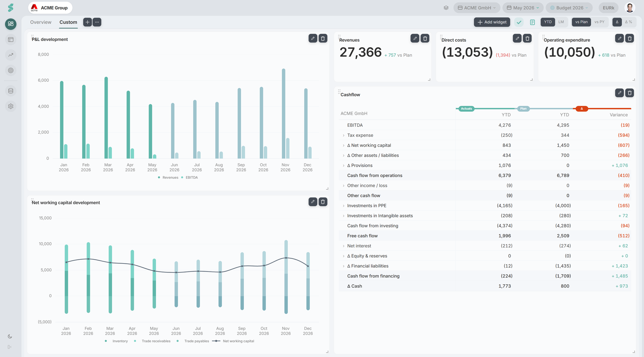
Task: Click the Actuals column tag
Action: [466, 109]
